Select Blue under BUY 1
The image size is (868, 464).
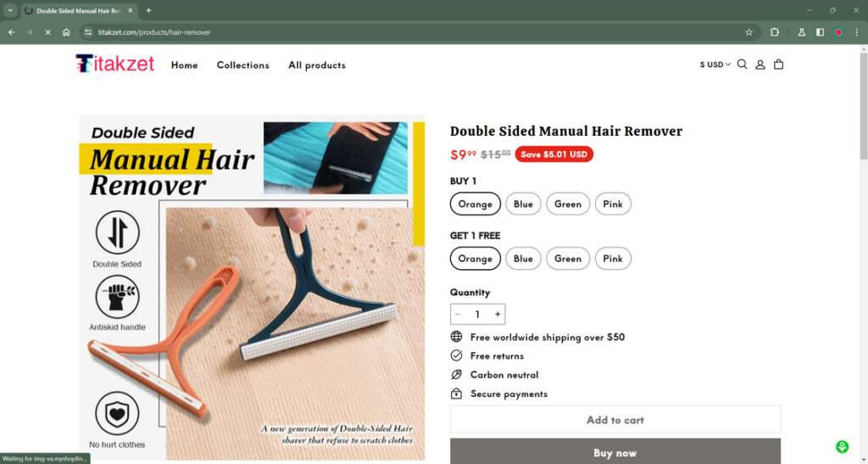coord(523,204)
